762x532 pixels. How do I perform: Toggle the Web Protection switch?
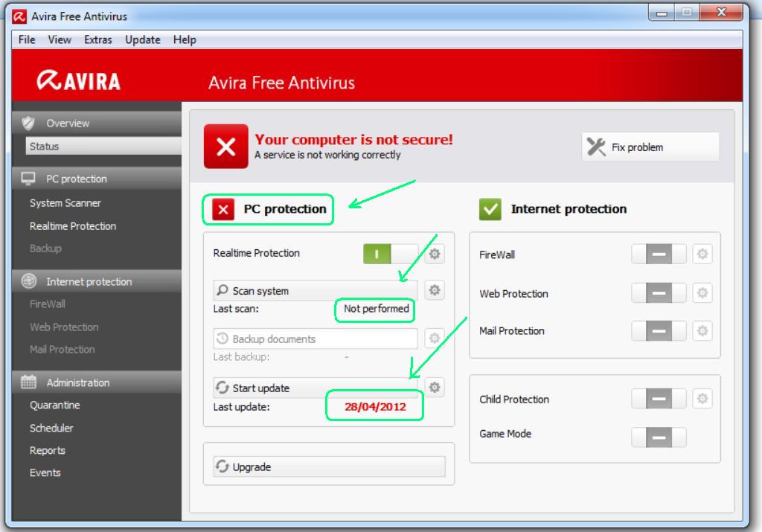(x=659, y=293)
